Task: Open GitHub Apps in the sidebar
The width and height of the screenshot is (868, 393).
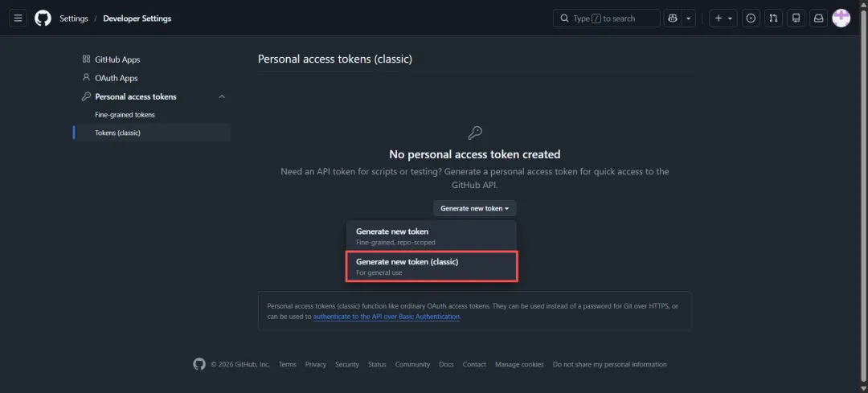Action: [x=117, y=59]
